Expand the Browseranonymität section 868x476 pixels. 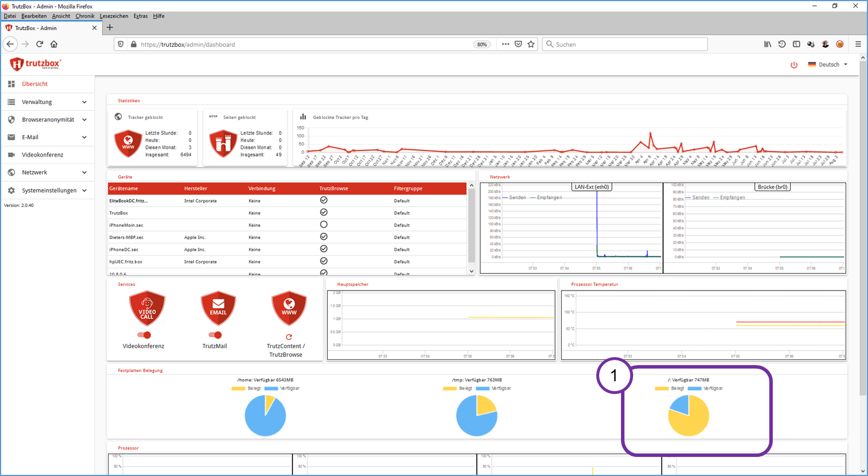[47, 120]
